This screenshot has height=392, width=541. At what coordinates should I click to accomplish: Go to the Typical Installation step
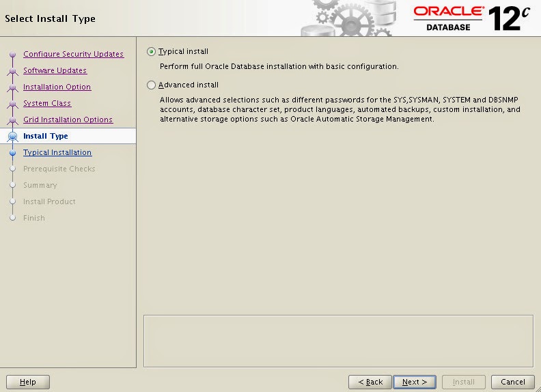coord(57,152)
